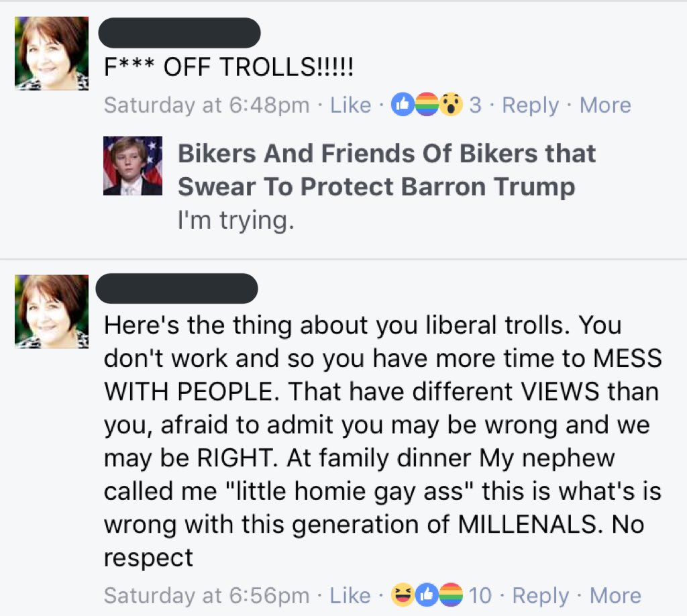Click the 'Saturday at 6:48pm' timestamp
This screenshot has width=687, height=616.
pos(207,105)
